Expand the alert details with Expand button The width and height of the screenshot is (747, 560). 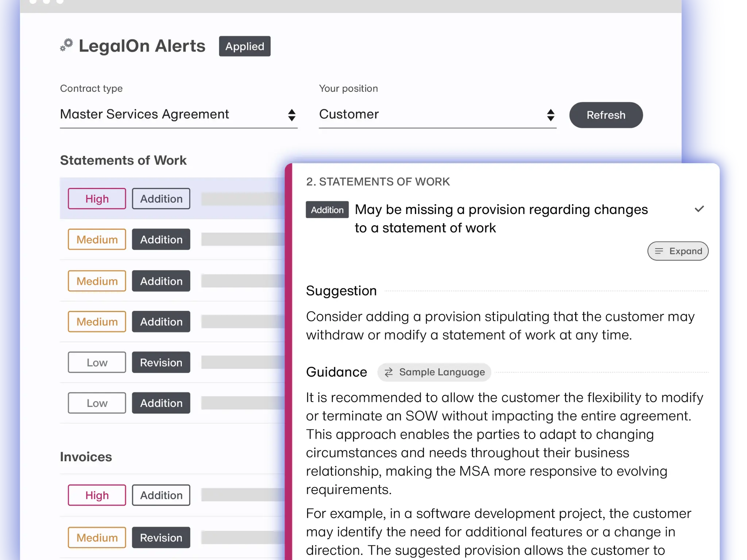[x=678, y=251]
